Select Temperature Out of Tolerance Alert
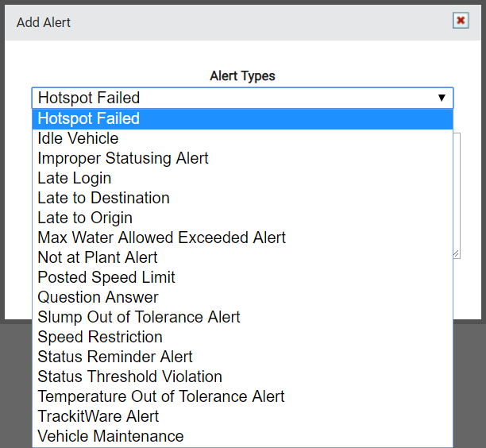This screenshot has width=486, height=448. pyautogui.click(x=242, y=396)
